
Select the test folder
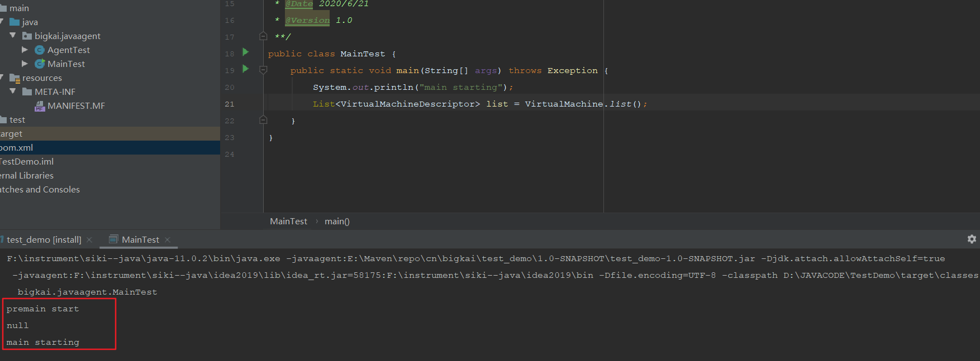click(x=17, y=120)
